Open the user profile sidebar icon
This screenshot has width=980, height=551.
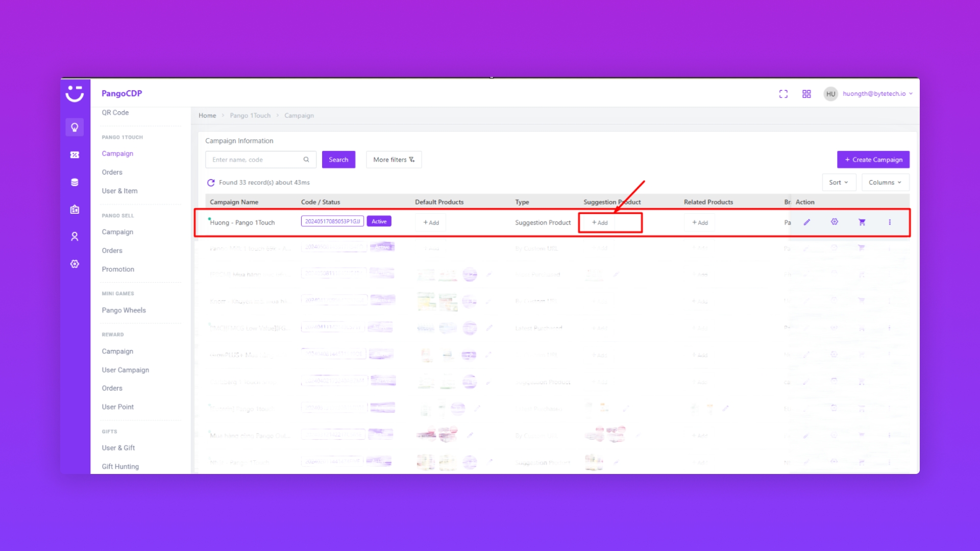point(75,237)
